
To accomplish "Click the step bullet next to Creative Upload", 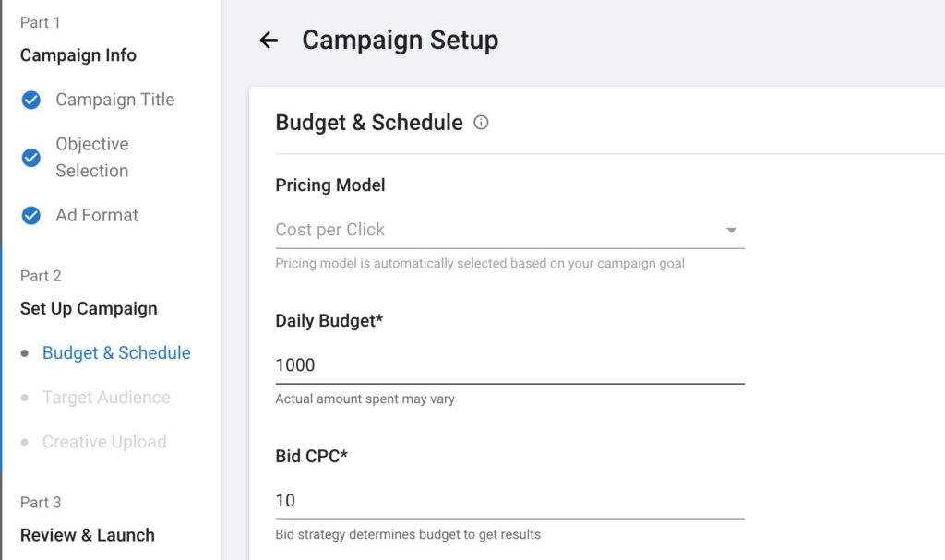I will 25,442.
